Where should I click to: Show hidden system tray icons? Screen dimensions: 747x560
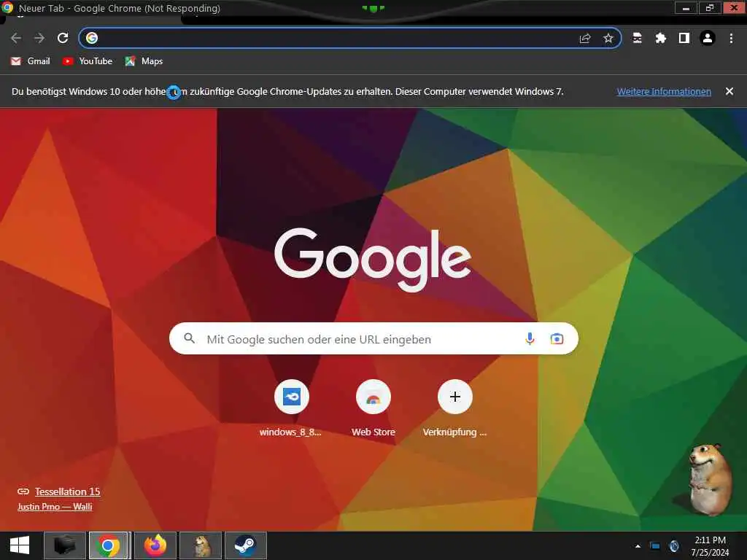638,545
